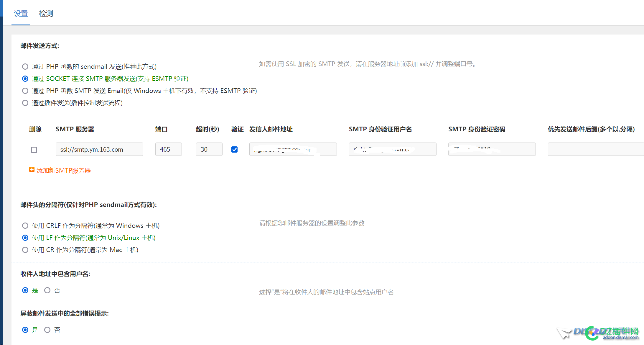Select 使用 CR 作为分隔符 option
This screenshot has height=345, width=644.
click(x=25, y=250)
